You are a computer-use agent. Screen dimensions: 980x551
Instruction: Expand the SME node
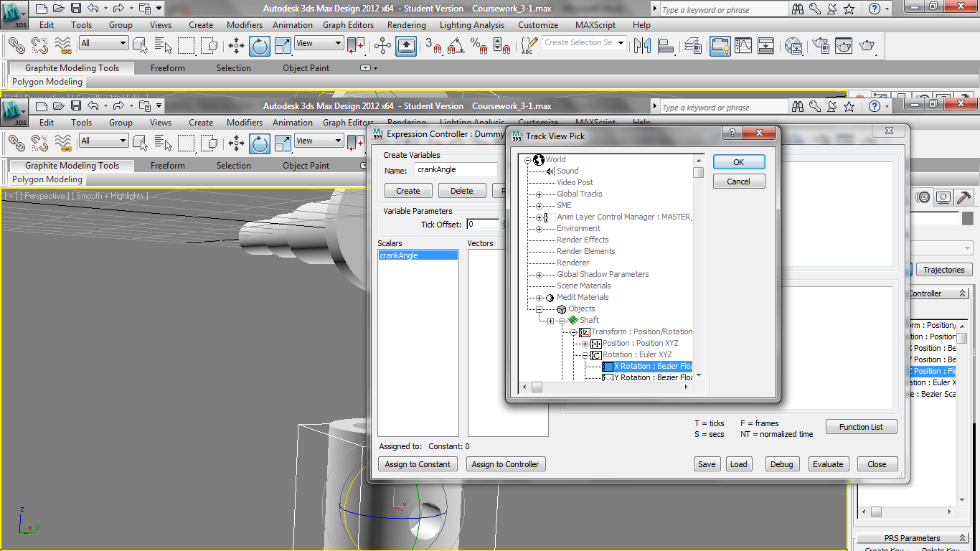click(x=539, y=206)
